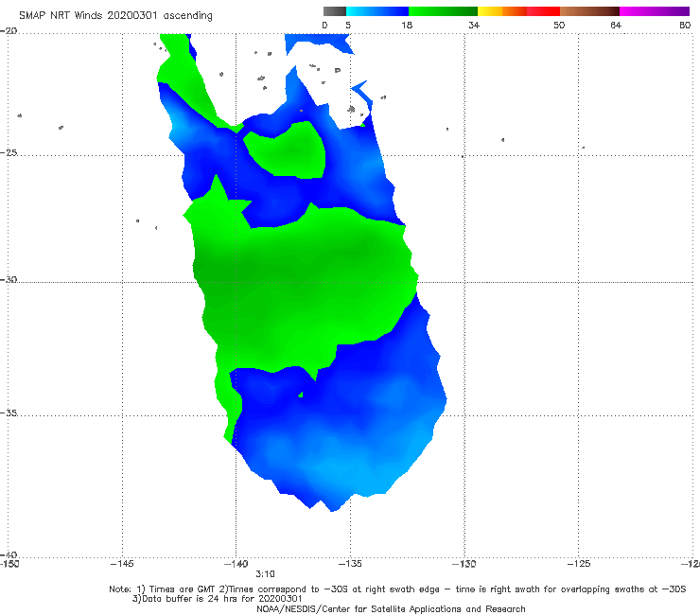The image size is (700, 615).
Task: Click the 'NOAA/NESDIS/Center for Satellite Applications' credit
Action: point(391,609)
